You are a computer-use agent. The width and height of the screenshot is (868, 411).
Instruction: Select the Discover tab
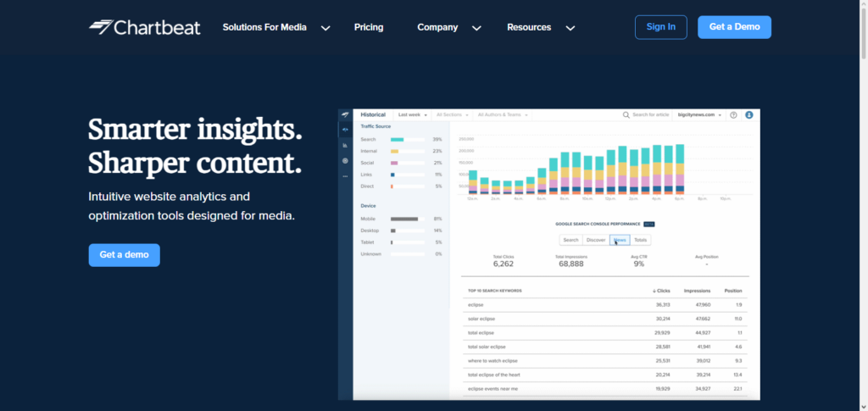(x=596, y=240)
